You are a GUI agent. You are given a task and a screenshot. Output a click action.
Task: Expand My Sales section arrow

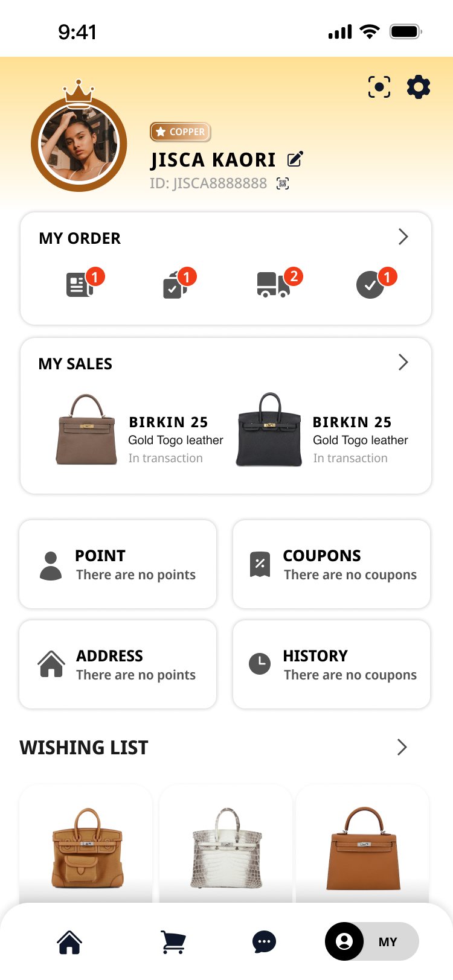pos(403,362)
